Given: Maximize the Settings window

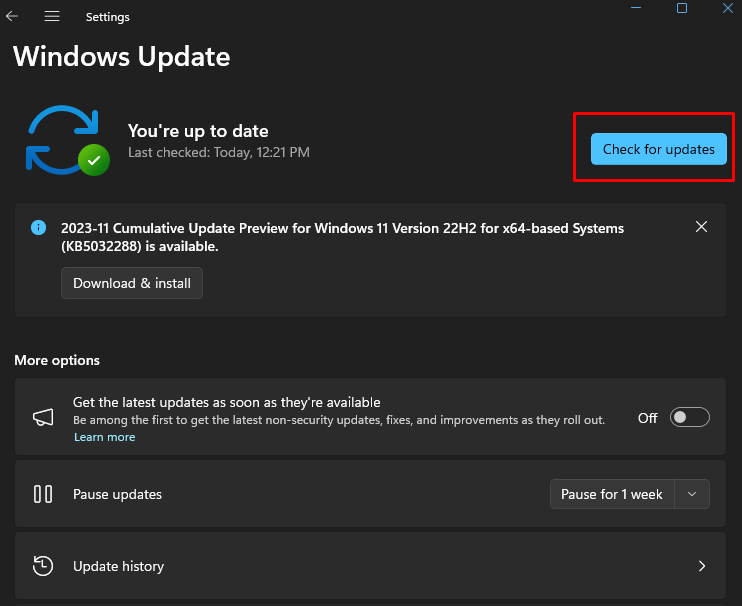Looking at the screenshot, I should click(682, 8).
